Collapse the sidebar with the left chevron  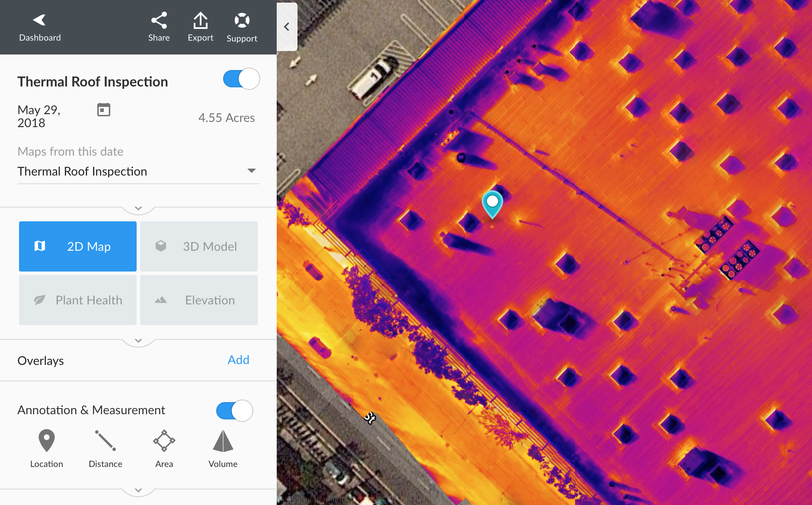coord(287,26)
